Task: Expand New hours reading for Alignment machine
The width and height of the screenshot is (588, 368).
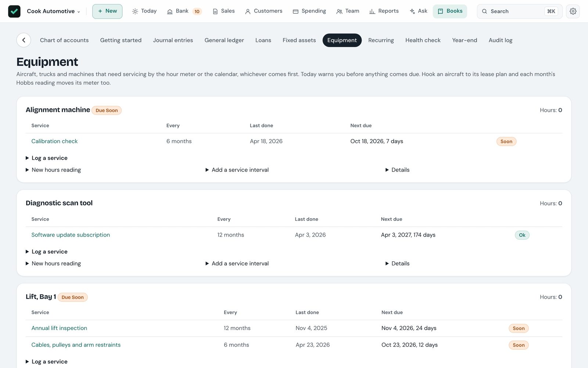Action: coord(53,170)
